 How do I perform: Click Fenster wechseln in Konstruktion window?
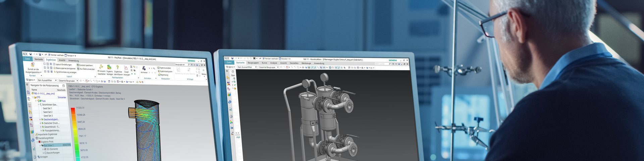(270, 59)
